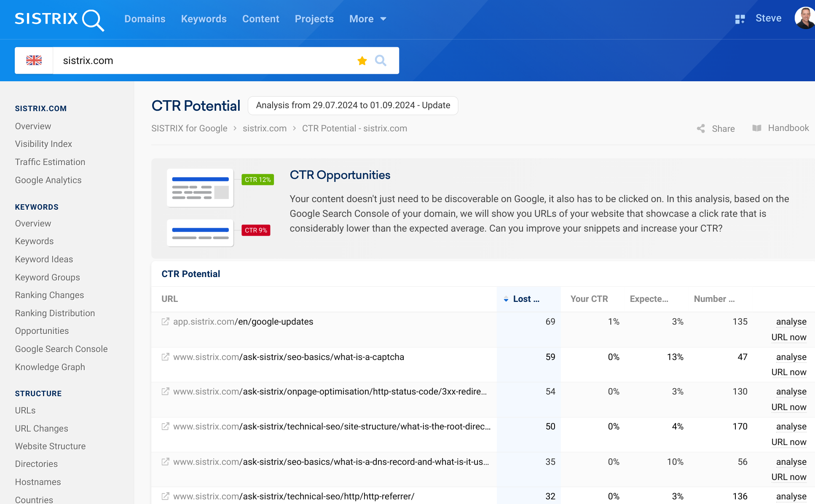The height and width of the screenshot is (504, 815).
Task: Open external link icon for dns-record URL
Action: [x=166, y=462]
